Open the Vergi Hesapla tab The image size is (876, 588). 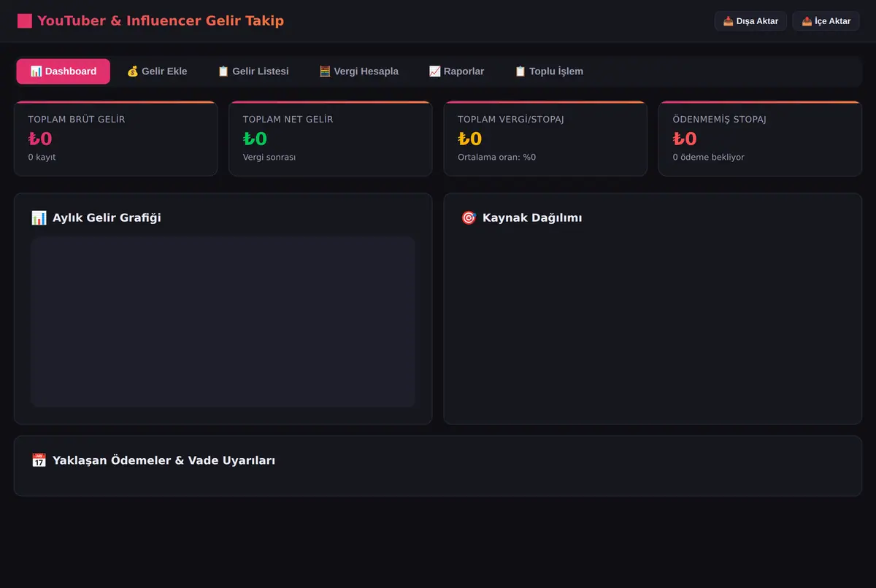(x=358, y=71)
